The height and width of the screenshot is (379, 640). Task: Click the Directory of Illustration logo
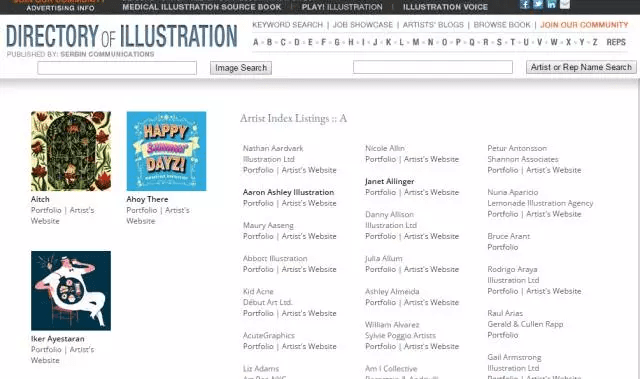[122, 36]
